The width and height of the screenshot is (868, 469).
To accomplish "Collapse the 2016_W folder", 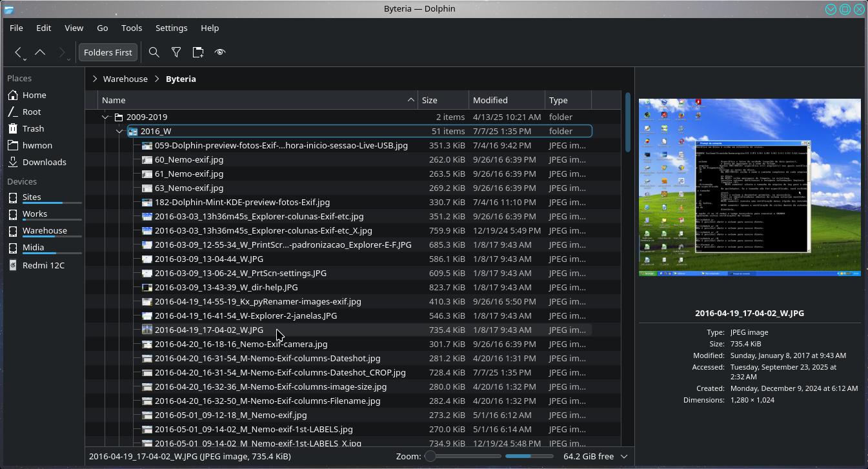I will pyautogui.click(x=119, y=132).
